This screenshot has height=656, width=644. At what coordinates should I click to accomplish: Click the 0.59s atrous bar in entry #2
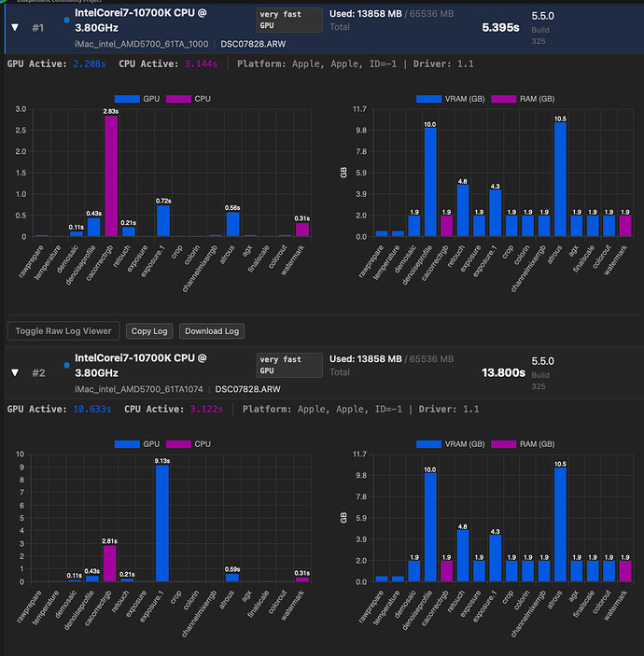pos(232,578)
